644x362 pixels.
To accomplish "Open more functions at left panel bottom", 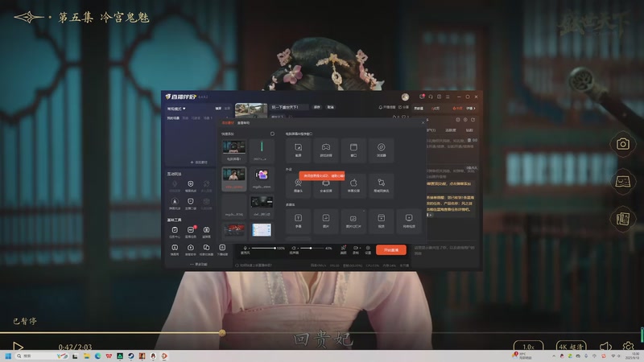I will (x=199, y=265).
